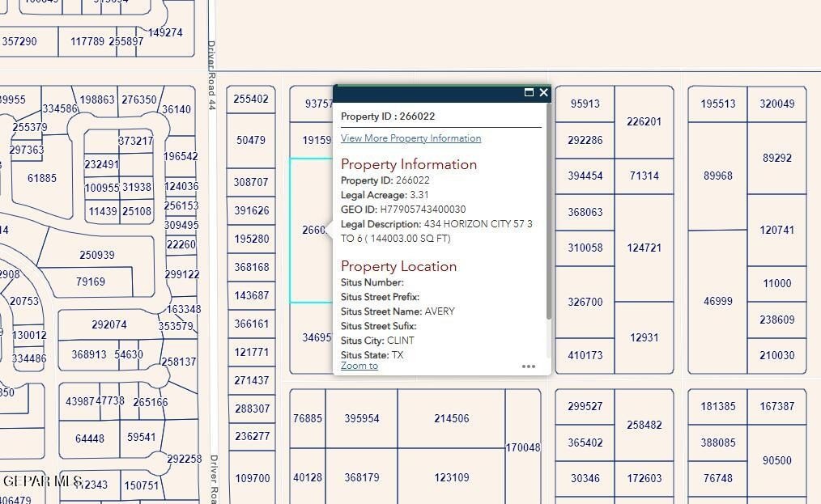Select parcel 292286
Viewport: 821px width, 504px height.
point(585,140)
